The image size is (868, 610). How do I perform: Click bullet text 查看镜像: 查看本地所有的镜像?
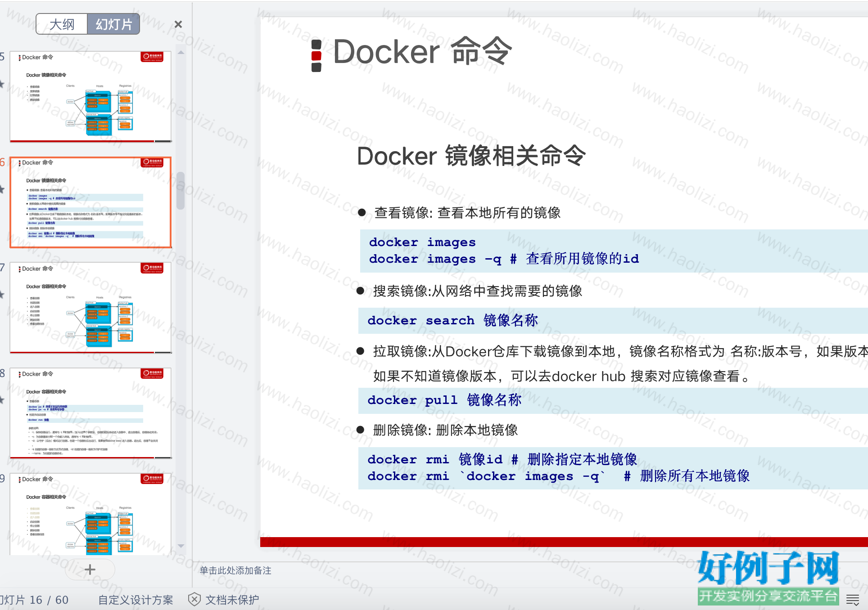coord(467,213)
